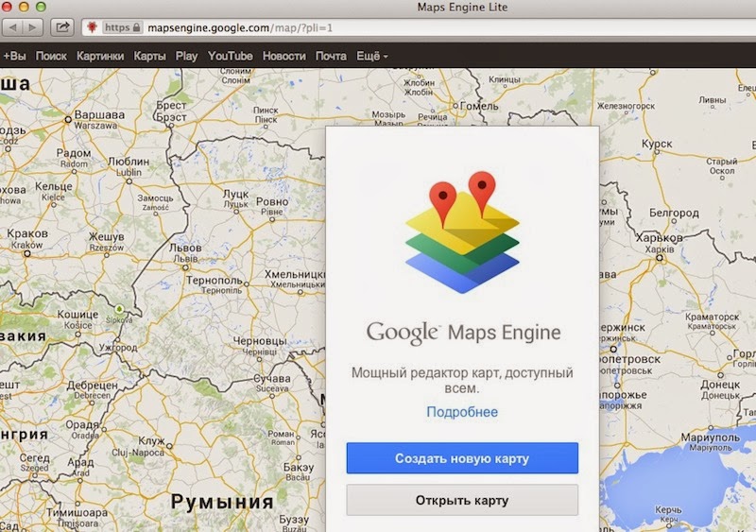Image resolution: width=756 pixels, height=532 pixels.
Task: Click the address bar URL field
Action: tap(419, 27)
